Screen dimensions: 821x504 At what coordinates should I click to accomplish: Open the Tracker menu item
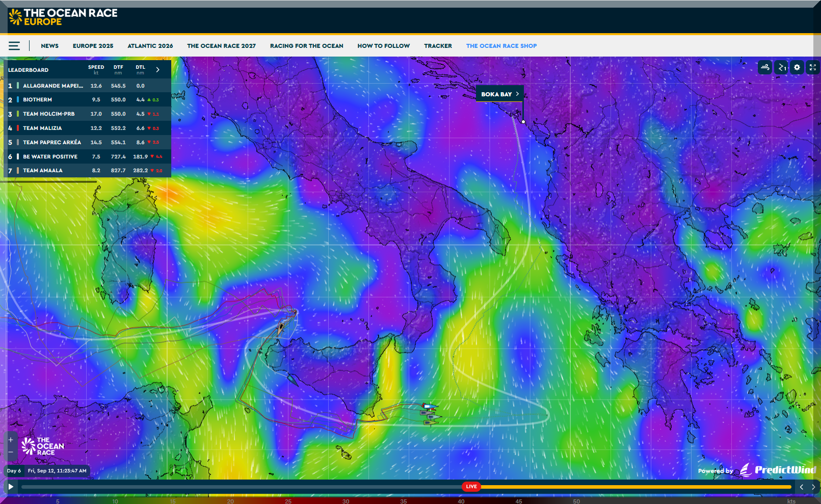(x=438, y=46)
